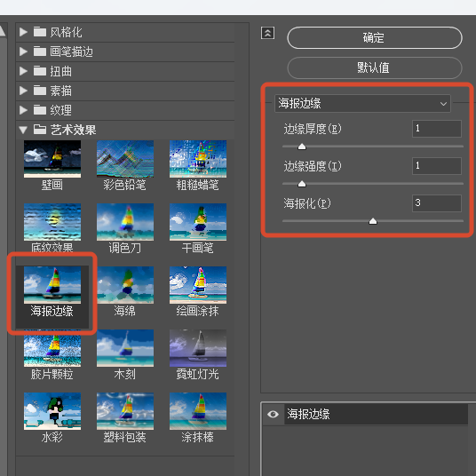Click the 画笔描边 folder icon
This screenshot has width=476, height=476.
tap(40, 52)
